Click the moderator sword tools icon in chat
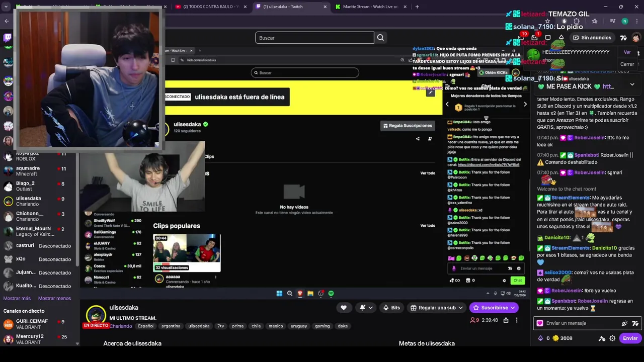Image resolution: width=644 pixels, height=362 pixels. (x=602, y=338)
